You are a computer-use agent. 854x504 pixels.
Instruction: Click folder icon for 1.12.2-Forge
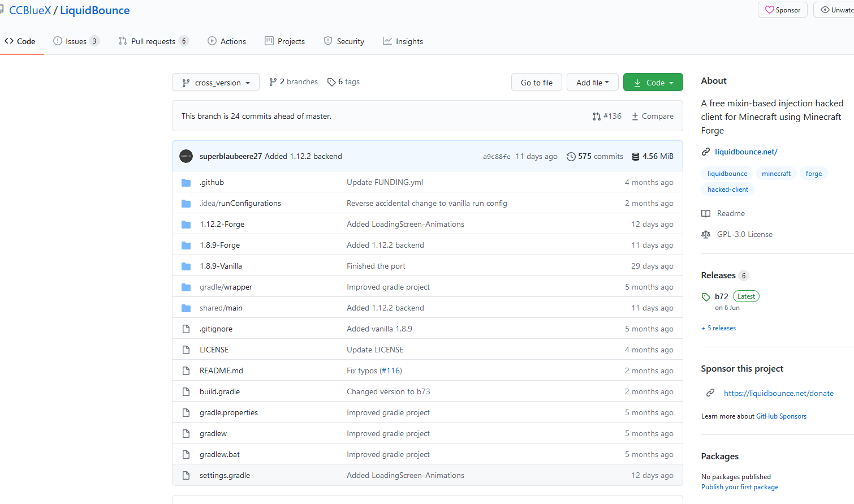tap(186, 224)
